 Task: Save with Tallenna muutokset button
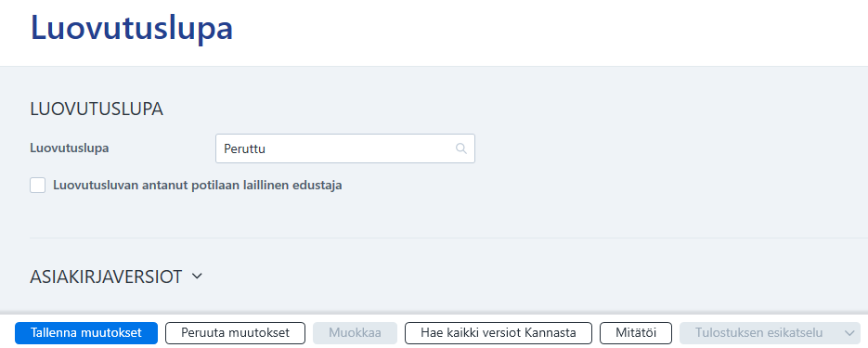point(86,333)
